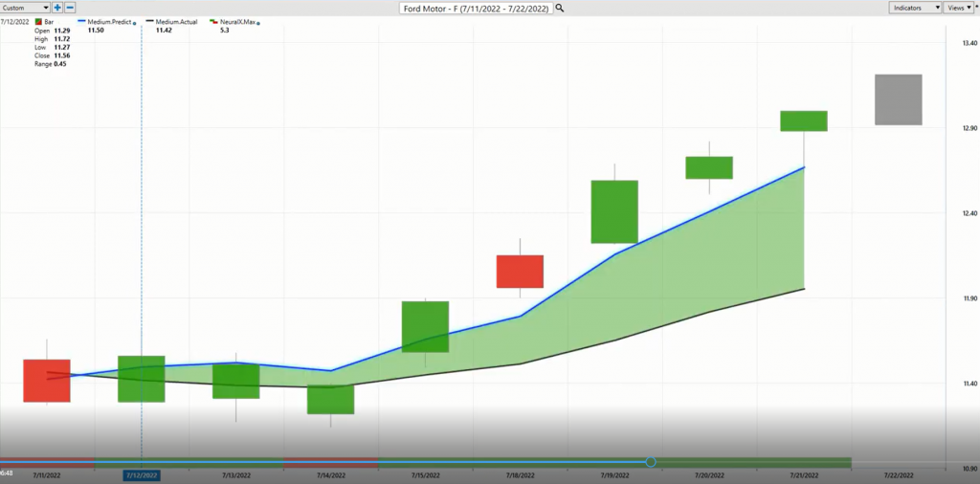Click the blue Medium.Predict legend line icon
This screenshot has height=484, width=980.
click(80, 21)
